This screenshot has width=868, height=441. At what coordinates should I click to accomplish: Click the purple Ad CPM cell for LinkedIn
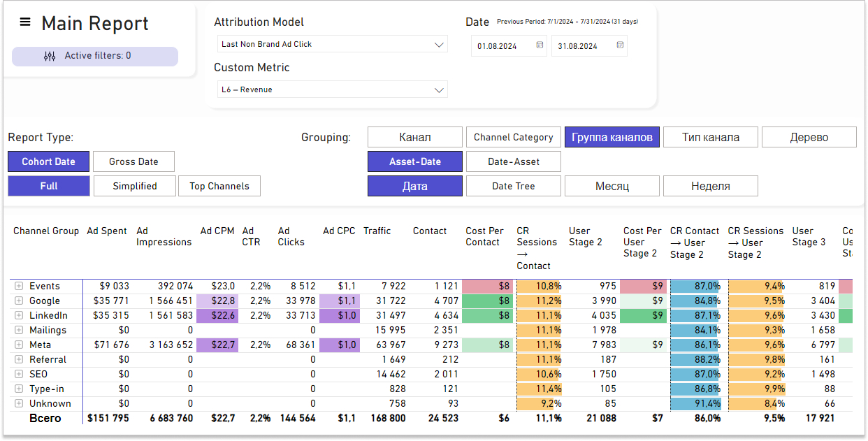(x=217, y=316)
